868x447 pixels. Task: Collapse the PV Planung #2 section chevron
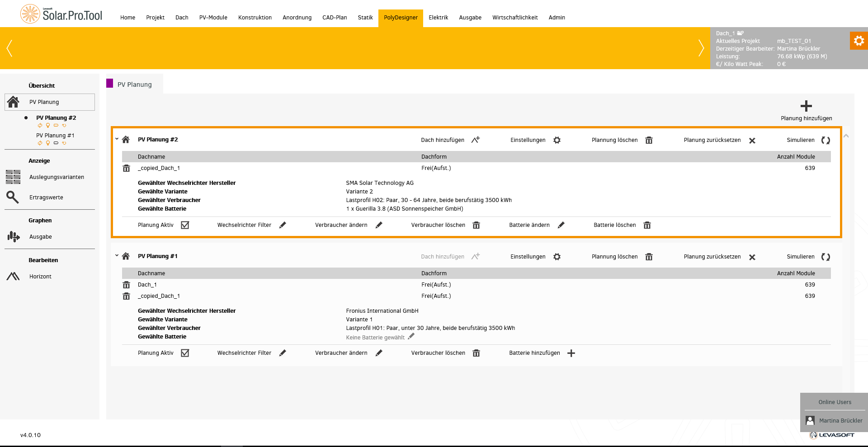117,139
